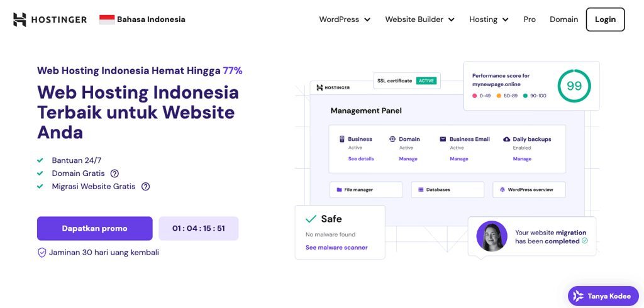
Task: Click Manage under Daily backups
Action: tap(522, 159)
